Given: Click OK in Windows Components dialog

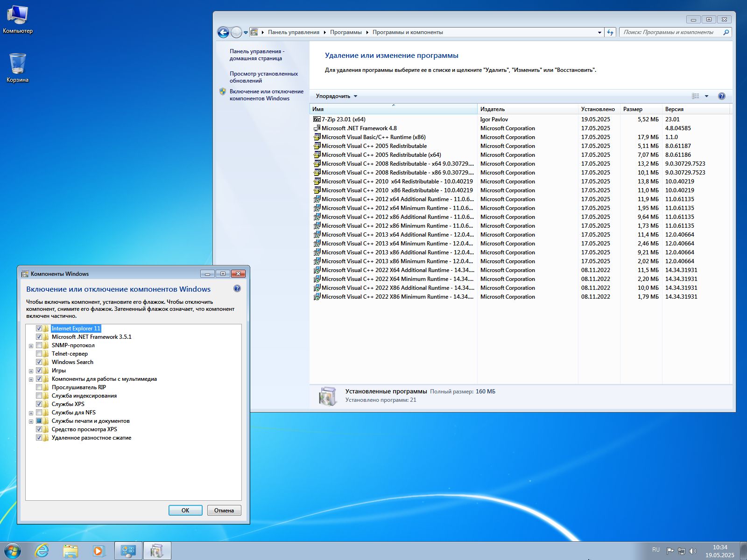Looking at the screenshot, I should pyautogui.click(x=185, y=510).
